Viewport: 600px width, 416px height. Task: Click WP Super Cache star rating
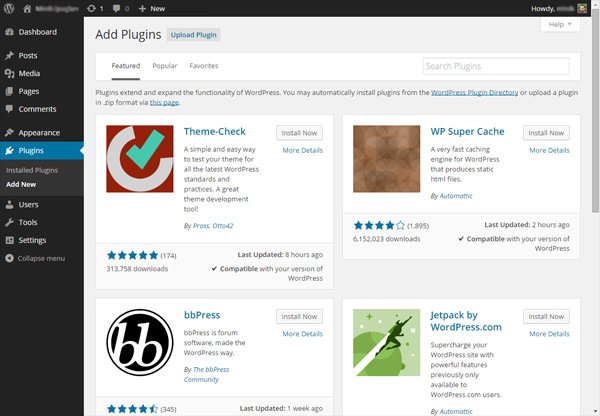click(379, 225)
